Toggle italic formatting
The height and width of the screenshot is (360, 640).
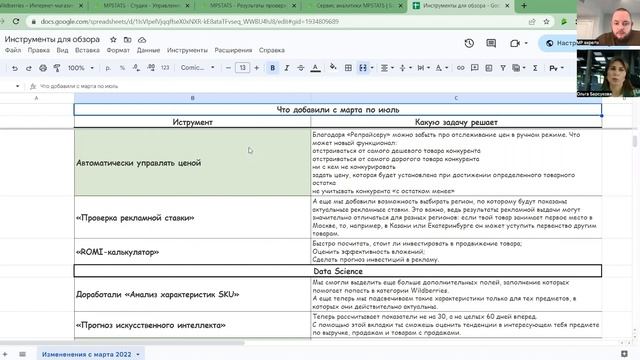coord(287,68)
